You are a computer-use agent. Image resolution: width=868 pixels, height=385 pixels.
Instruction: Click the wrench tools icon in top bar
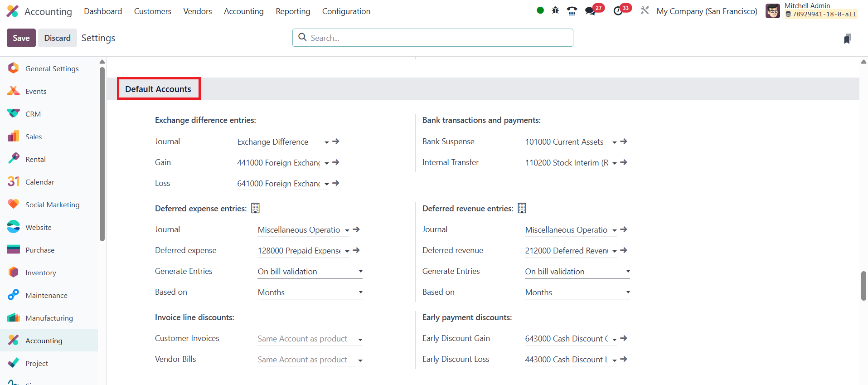point(645,10)
